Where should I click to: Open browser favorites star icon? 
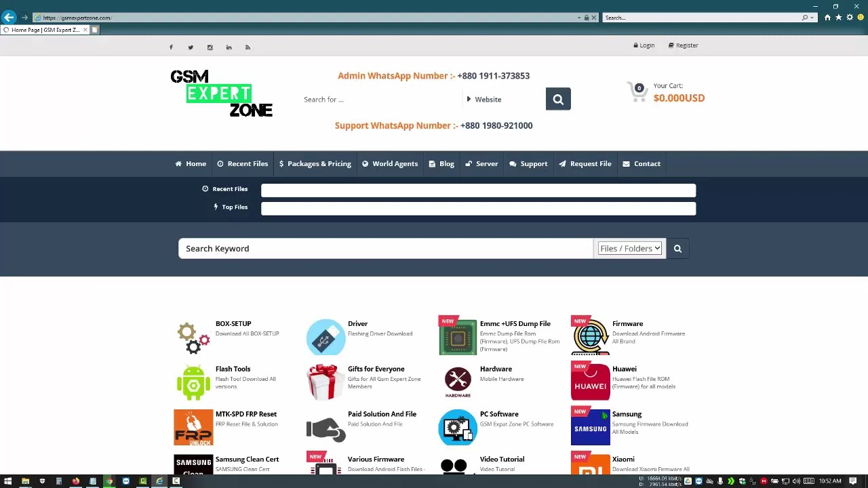838,18
